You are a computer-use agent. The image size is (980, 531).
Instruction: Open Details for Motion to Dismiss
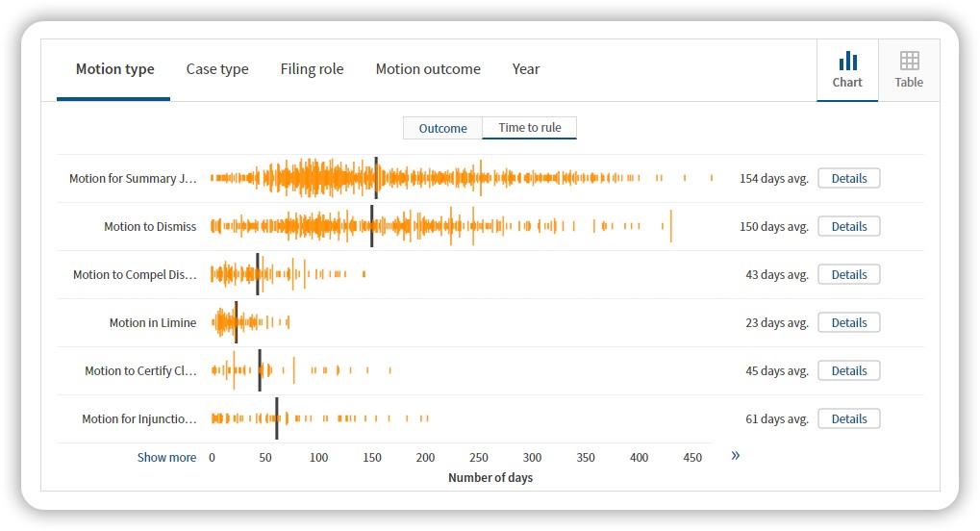[849, 226]
